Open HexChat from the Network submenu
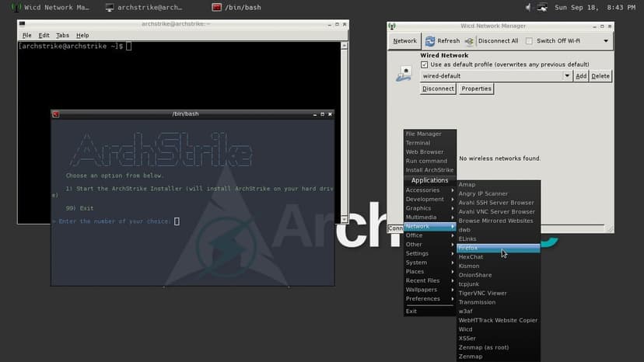Screen dimensions: 644x362 tap(499, 257)
